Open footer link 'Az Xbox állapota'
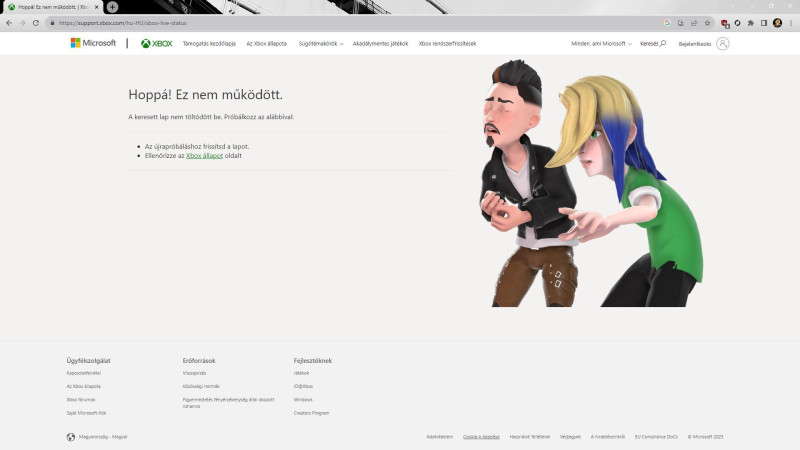This screenshot has height=450, width=800. [x=84, y=386]
